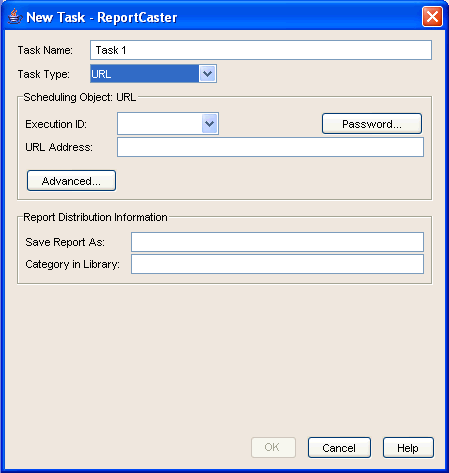Click the Report Distribution Information heading
The image size is (449, 473).
95,217
